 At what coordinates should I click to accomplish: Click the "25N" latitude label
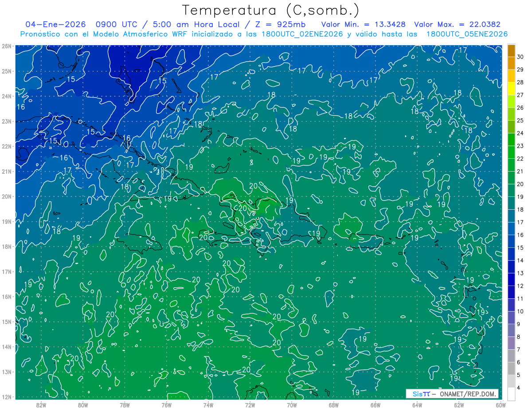point(6,71)
